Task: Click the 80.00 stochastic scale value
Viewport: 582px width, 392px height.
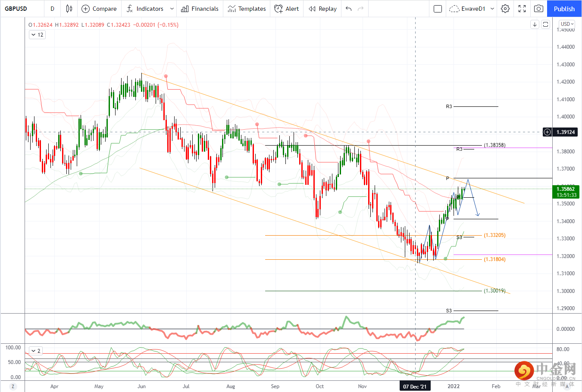Action: (x=563, y=349)
